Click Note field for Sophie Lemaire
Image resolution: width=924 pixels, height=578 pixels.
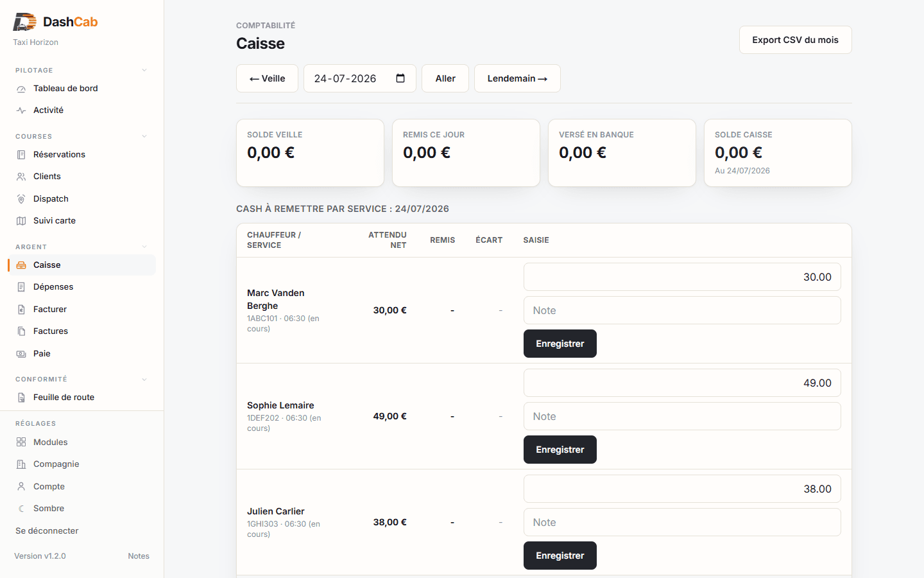(x=682, y=416)
